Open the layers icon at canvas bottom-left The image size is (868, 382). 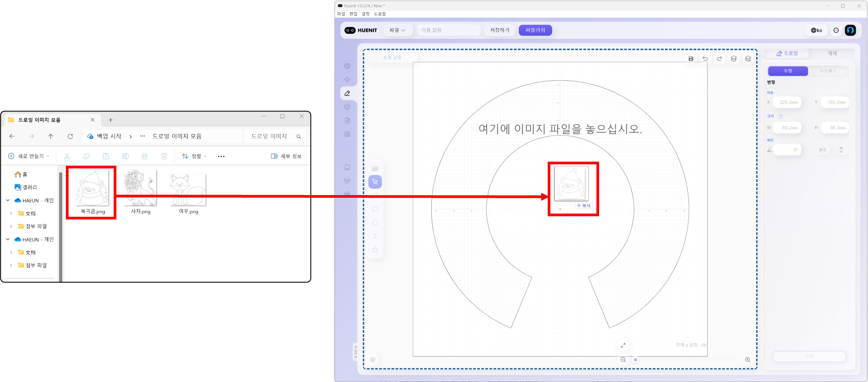373,360
